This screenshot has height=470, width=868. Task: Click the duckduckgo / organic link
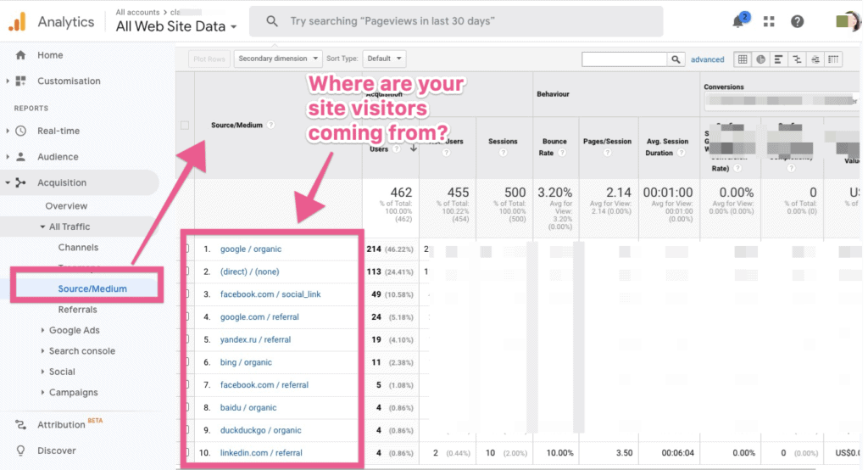point(261,430)
